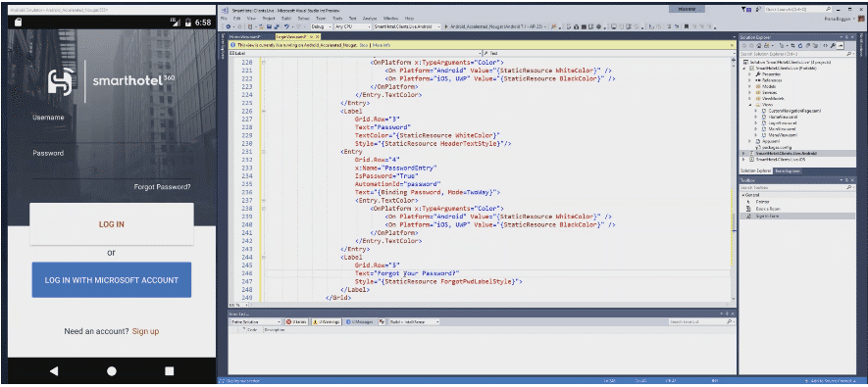Expand the References node
Screen dimensions: 868x387
point(749,80)
